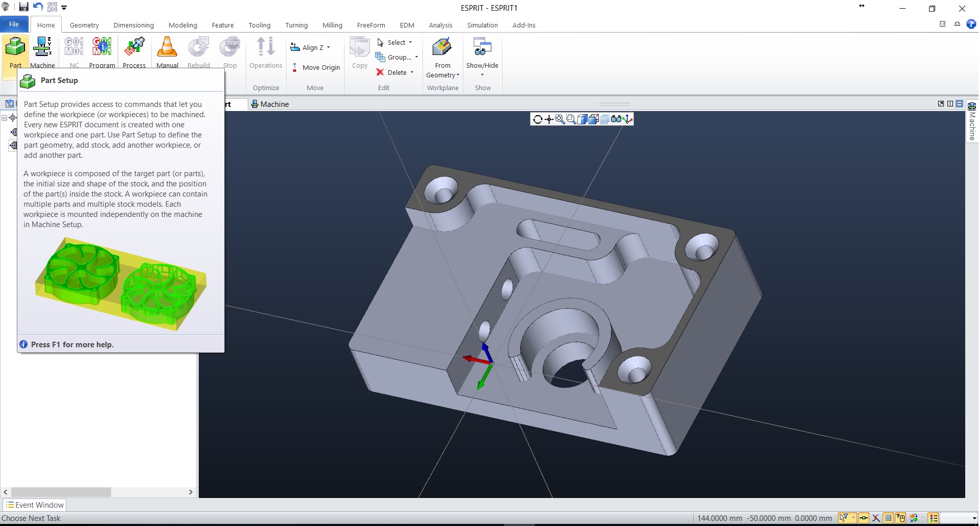
Task: Collapse the workpiece tree node
Action: [4, 118]
